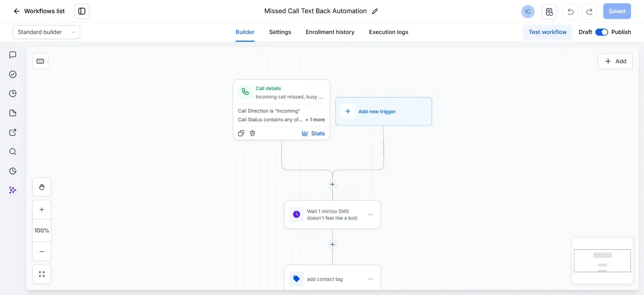Viewport: 644px width, 295px height.
Task: Toggle the Draft/Publish switch
Action: click(x=602, y=32)
